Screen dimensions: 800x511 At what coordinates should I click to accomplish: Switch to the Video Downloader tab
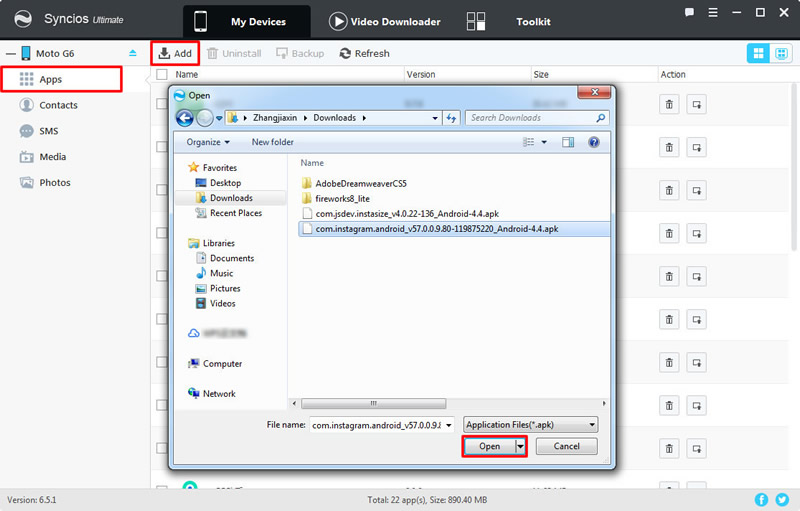click(384, 21)
